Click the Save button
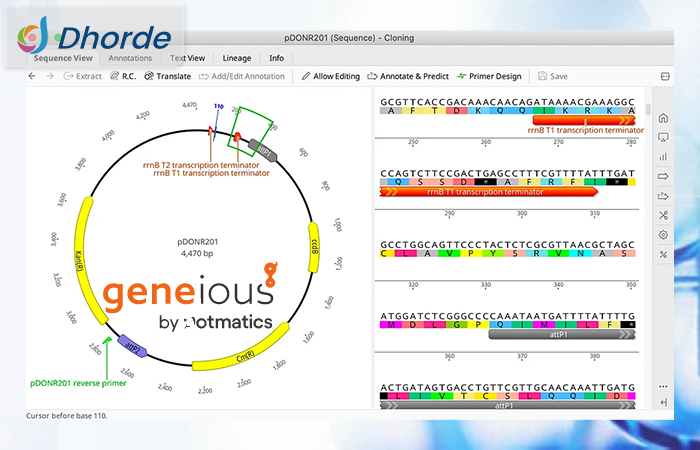This screenshot has height=450, width=700. click(553, 76)
